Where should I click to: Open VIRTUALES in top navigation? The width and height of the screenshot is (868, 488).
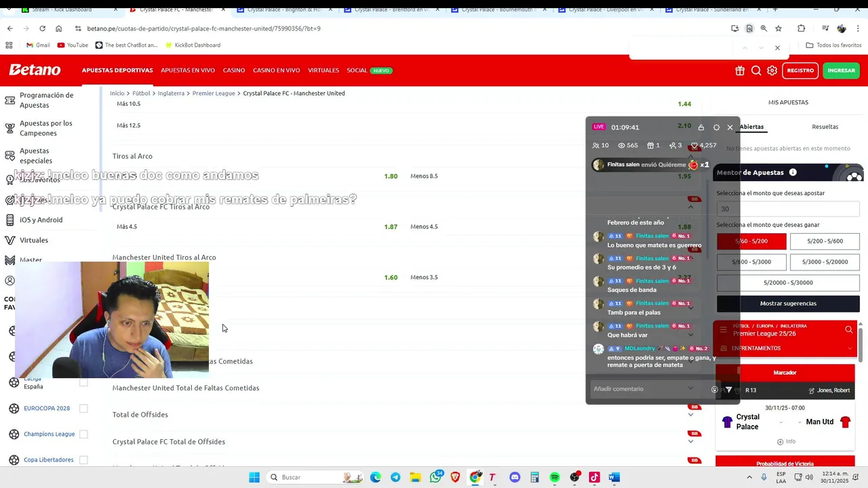coord(323,70)
